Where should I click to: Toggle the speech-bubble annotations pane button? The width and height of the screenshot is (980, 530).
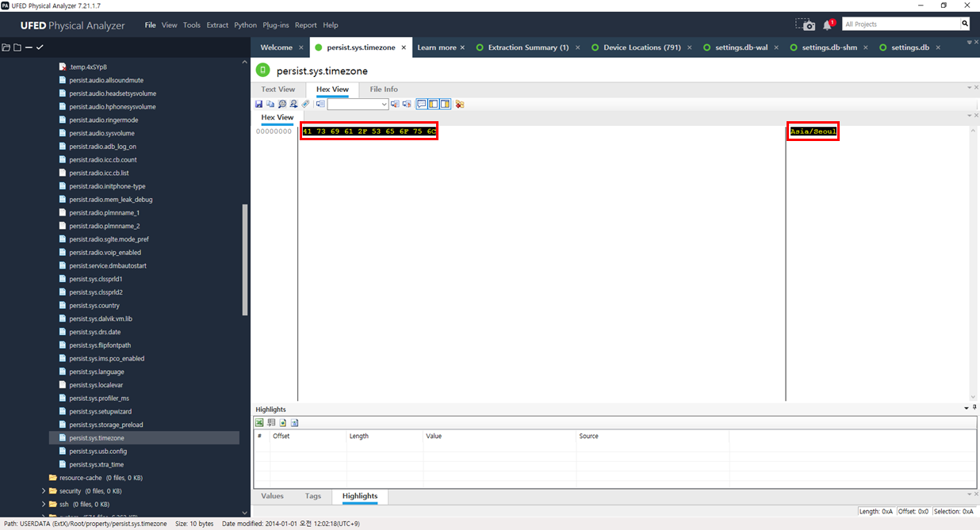(x=422, y=104)
